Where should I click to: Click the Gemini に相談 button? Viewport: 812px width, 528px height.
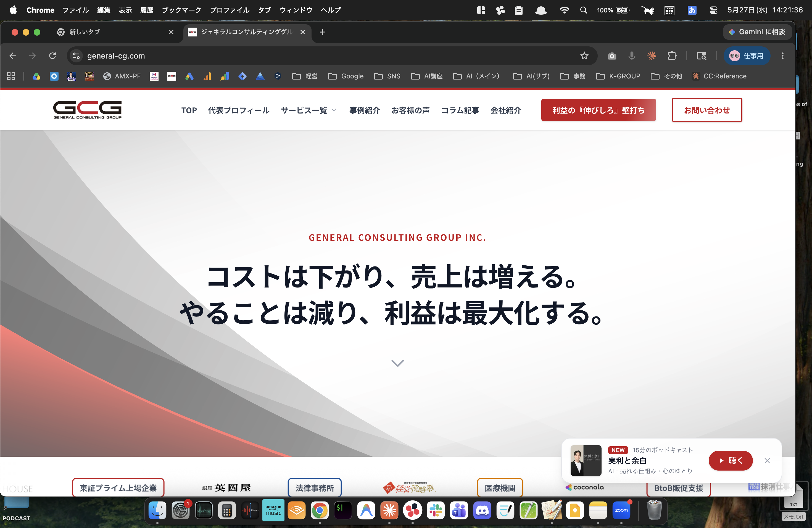click(757, 32)
